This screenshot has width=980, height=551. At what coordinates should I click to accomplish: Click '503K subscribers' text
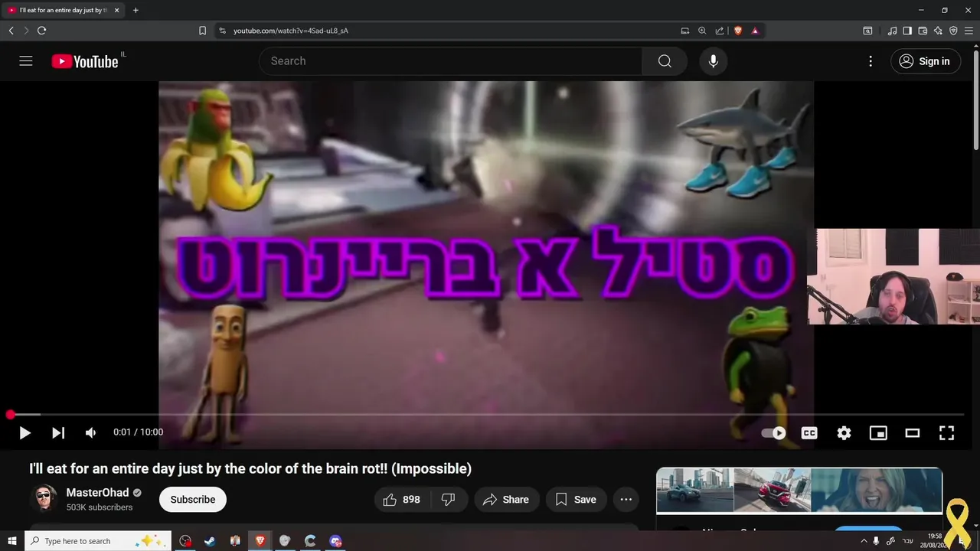(100, 507)
